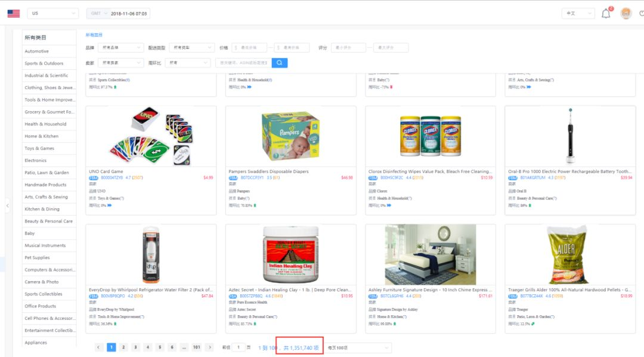Select the Health & Household category
Screen dimensions: 644x357
[45, 124]
